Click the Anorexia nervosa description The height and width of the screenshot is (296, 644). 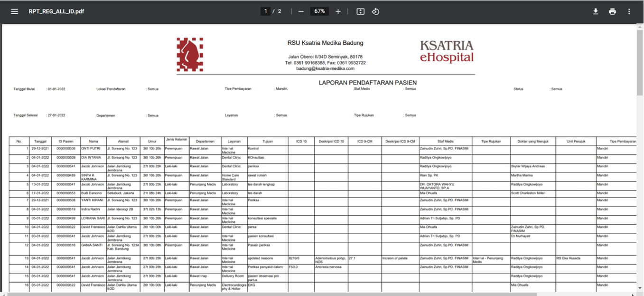tap(328, 267)
